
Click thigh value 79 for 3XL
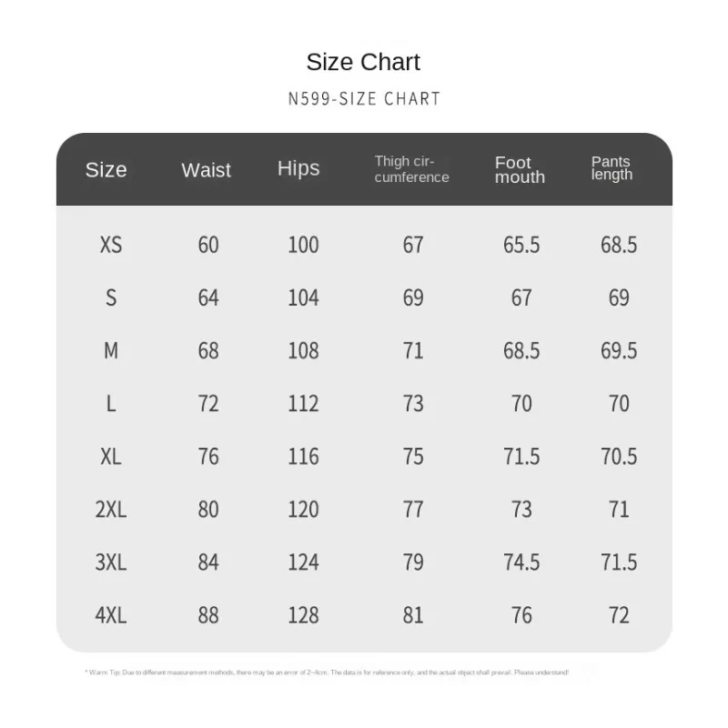tap(413, 562)
